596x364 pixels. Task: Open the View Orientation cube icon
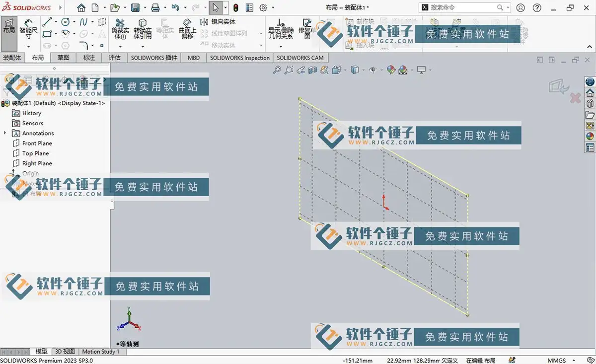tap(336, 70)
